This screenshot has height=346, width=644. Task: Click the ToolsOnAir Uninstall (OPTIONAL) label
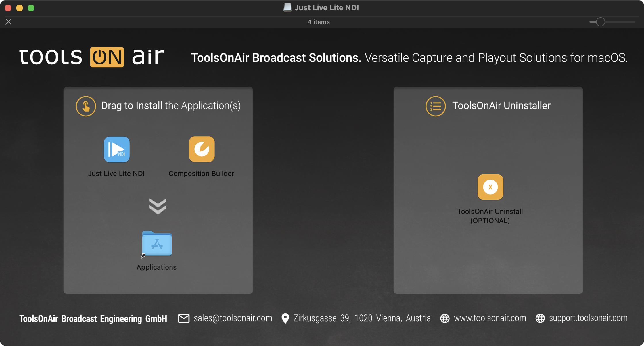click(x=490, y=216)
